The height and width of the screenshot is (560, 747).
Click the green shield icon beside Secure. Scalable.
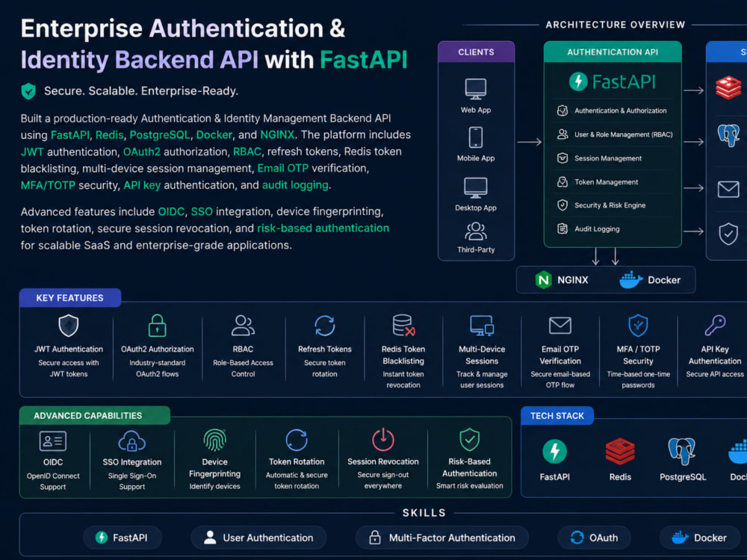[28, 91]
